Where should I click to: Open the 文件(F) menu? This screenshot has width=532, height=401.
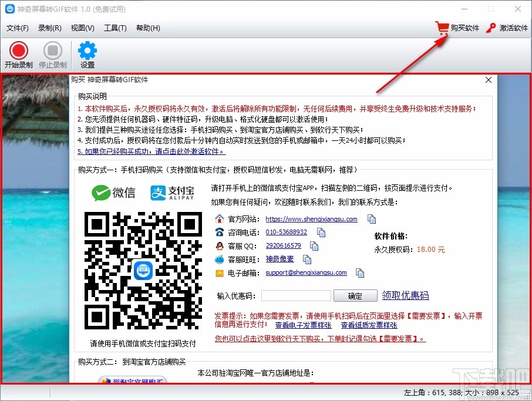click(x=17, y=28)
